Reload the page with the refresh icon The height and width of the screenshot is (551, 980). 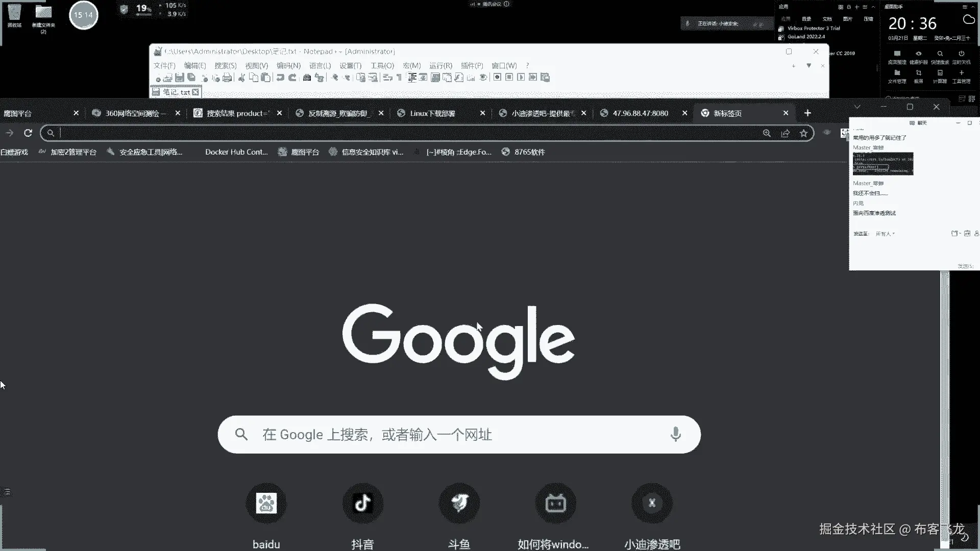pos(28,133)
